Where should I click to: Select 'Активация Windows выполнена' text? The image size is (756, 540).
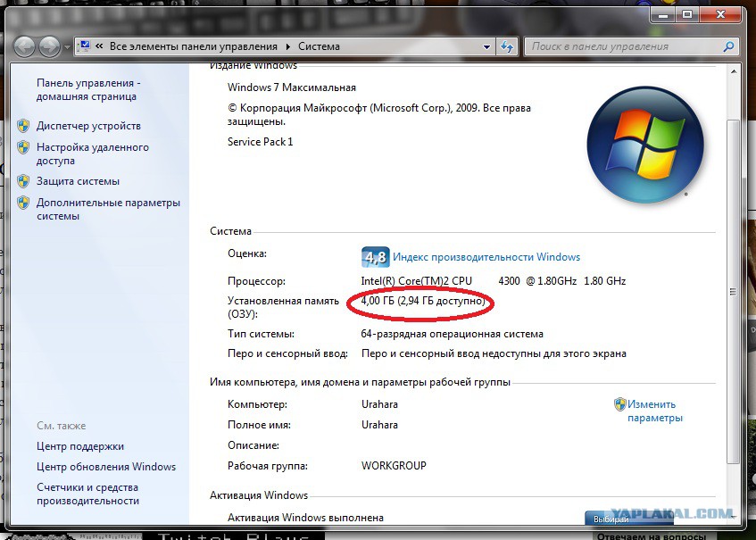tap(305, 518)
